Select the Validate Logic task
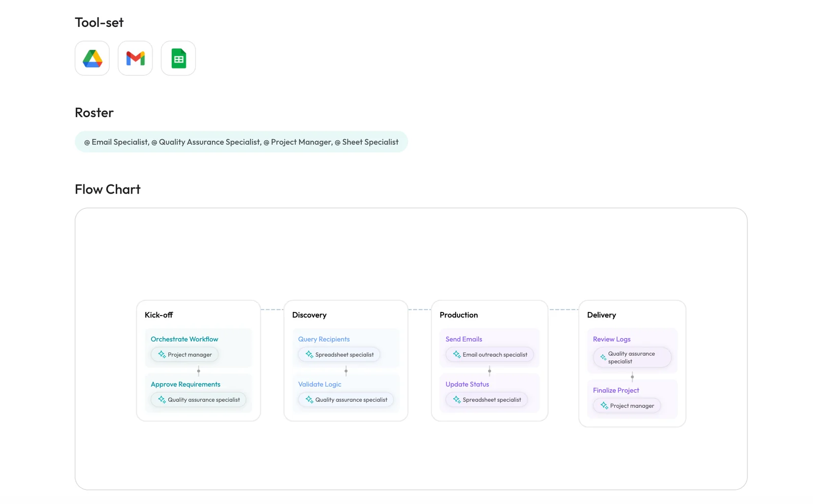 point(320,384)
